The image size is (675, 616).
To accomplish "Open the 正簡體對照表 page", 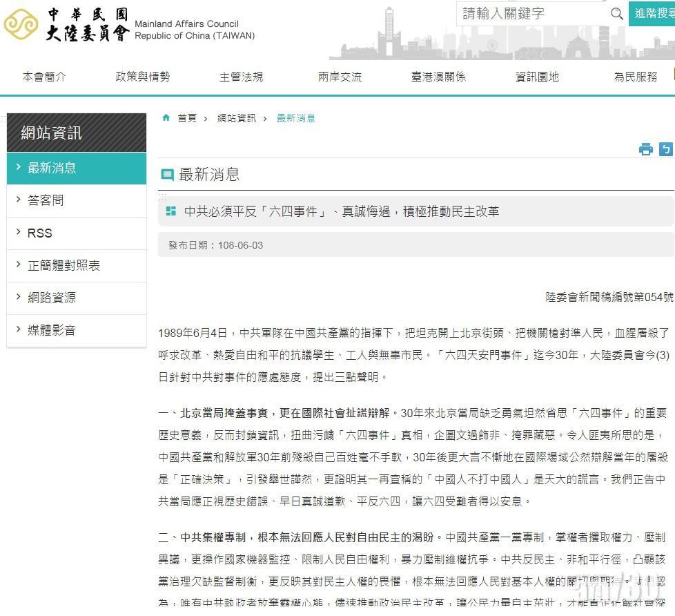I will [x=62, y=265].
